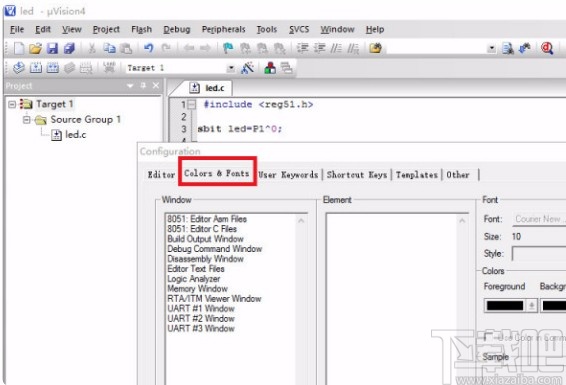Open the Peripherals menu
566x385 pixels.
tap(223, 29)
